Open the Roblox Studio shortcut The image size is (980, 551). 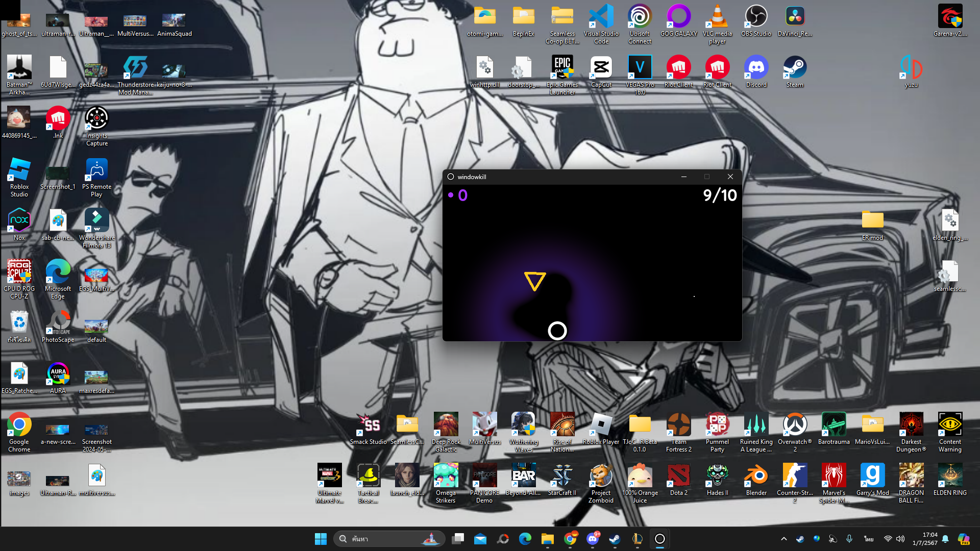[19, 177]
